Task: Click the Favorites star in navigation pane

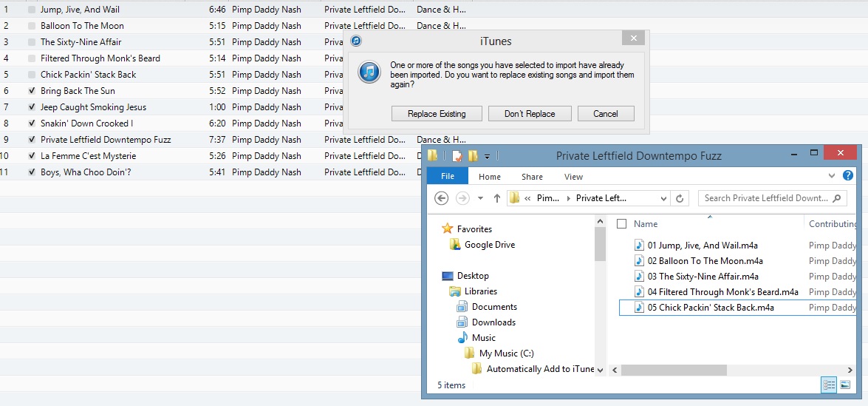Action: point(447,229)
